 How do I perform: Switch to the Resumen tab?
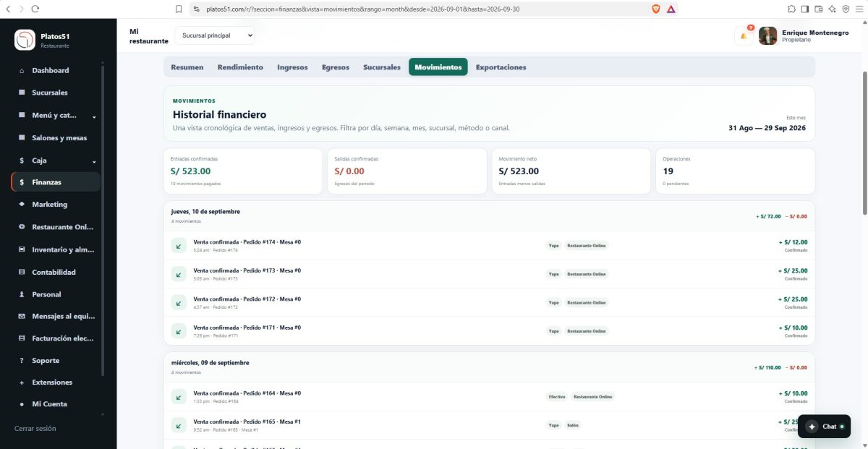pyautogui.click(x=187, y=67)
